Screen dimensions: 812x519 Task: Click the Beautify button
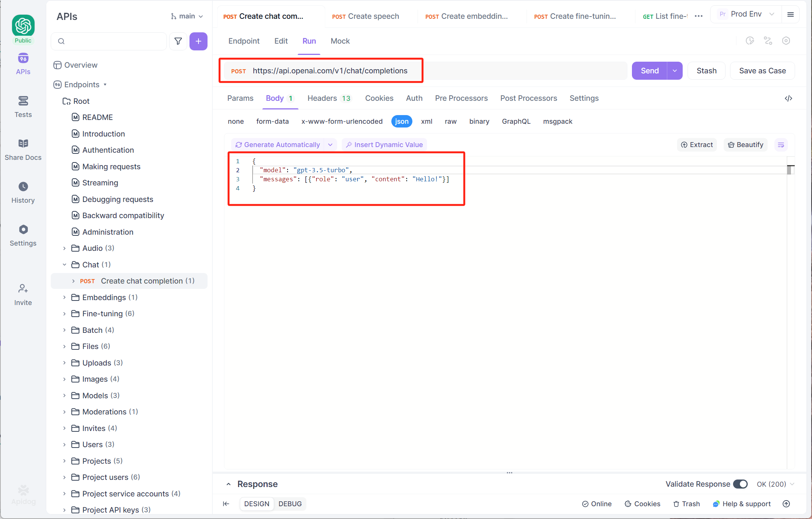point(745,145)
